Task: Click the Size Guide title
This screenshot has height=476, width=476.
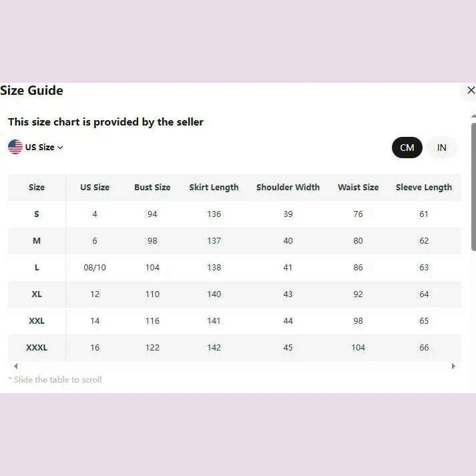Action: pos(32,91)
